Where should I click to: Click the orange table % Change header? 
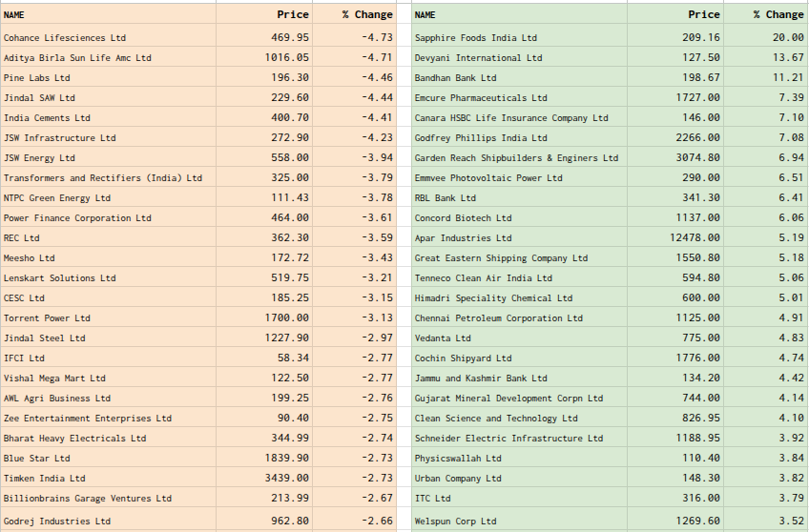tap(367, 14)
